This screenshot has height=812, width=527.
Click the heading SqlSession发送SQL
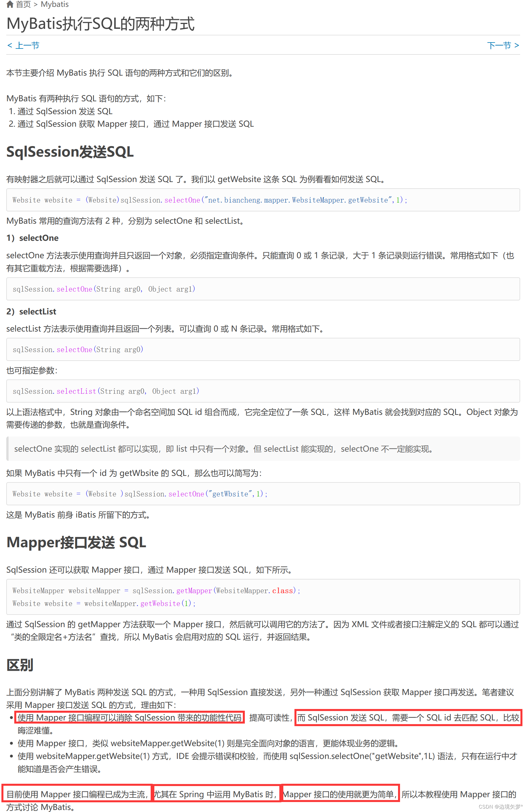pyautogui.click(x=70, y=152)
